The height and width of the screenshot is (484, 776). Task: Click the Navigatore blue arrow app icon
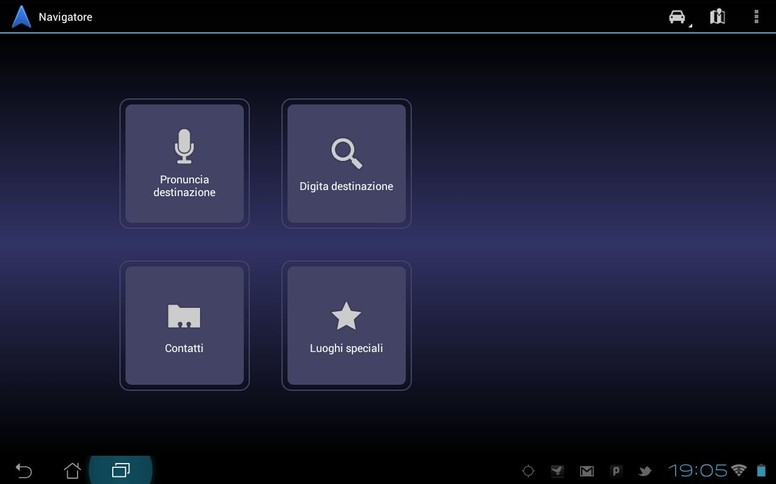[21, 17]
